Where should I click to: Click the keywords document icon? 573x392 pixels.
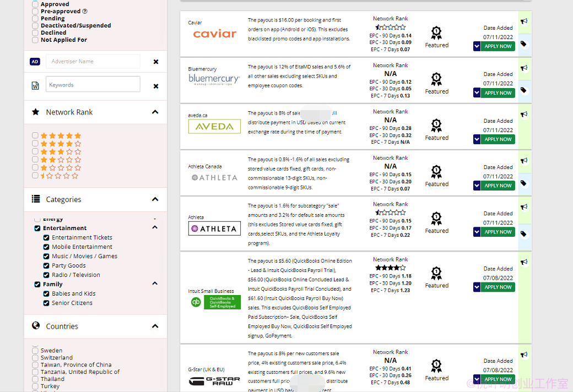[x=35, y=85]
